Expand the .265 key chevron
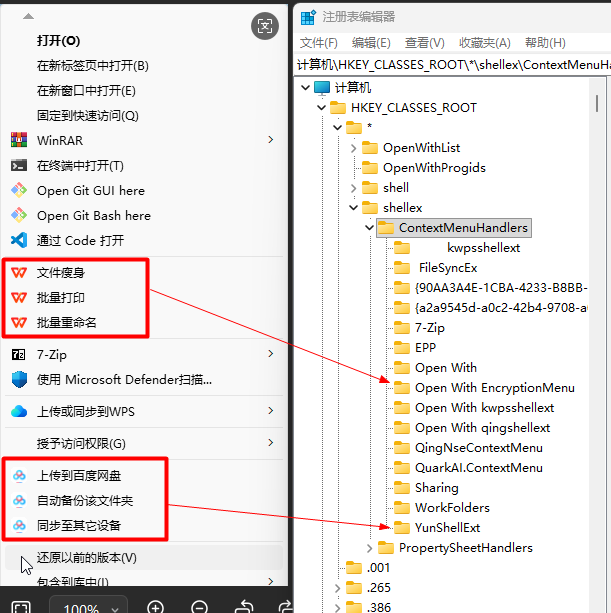611x613 pixels. click(338, 588)
